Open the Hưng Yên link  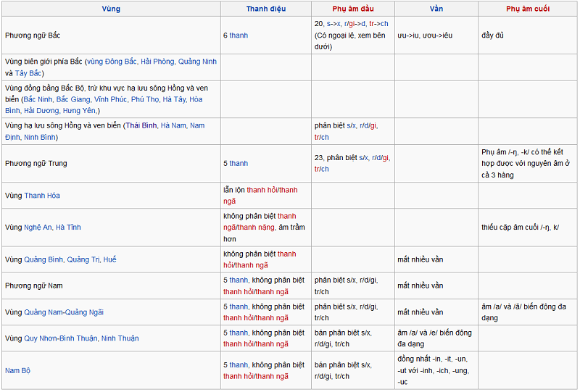(79, 111)
